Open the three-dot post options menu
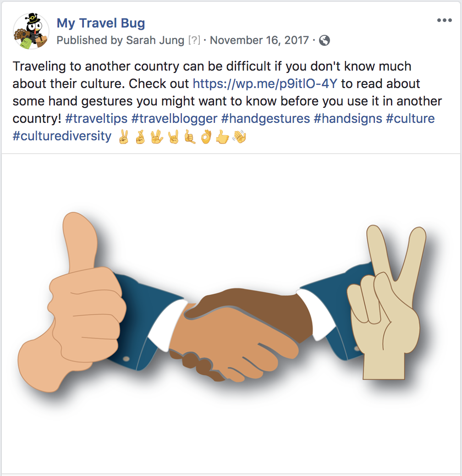 click(x=445, y=20)
